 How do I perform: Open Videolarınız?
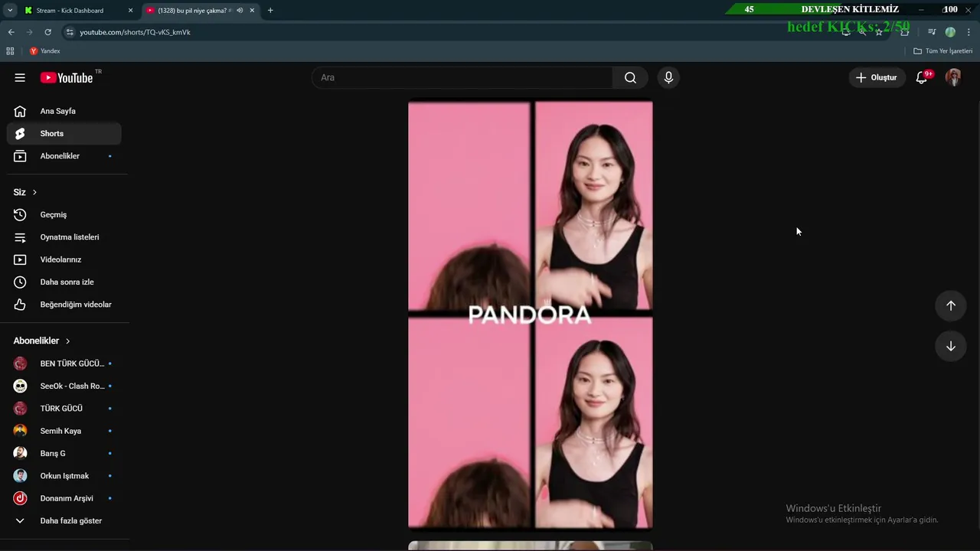pyautogui.click(x=64, y=259)
